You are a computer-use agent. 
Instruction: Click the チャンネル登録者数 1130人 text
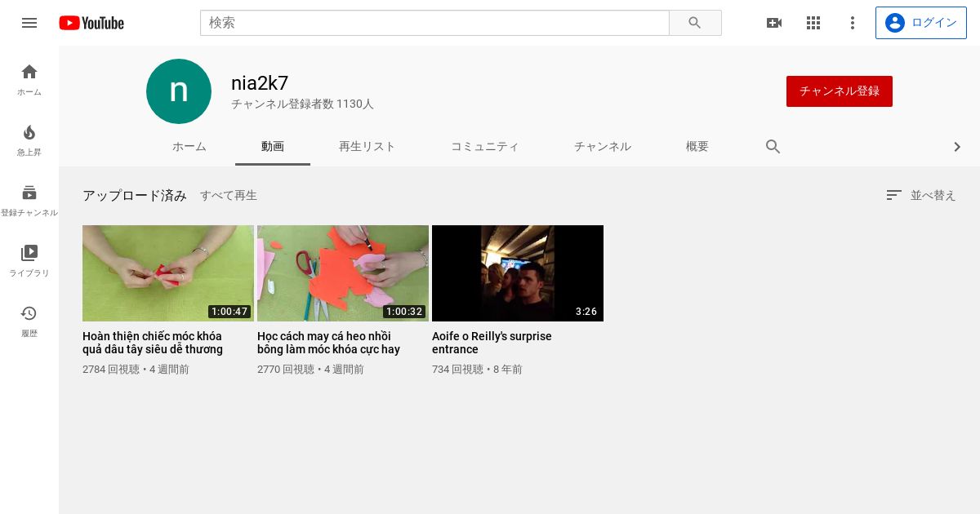[302, 104]
